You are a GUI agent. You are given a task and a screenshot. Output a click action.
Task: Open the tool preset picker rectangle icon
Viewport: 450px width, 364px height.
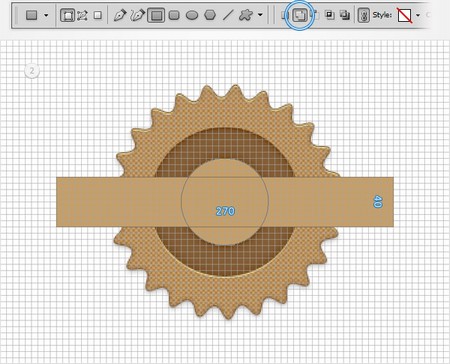(32, 15)
